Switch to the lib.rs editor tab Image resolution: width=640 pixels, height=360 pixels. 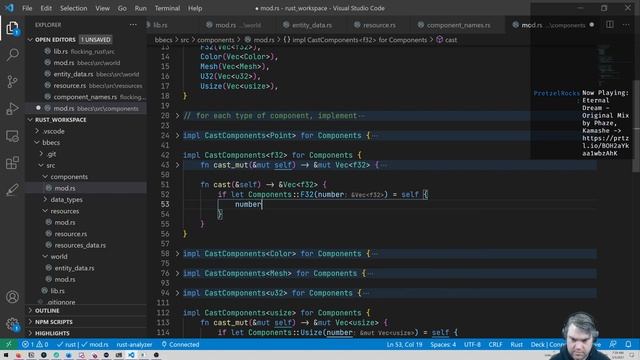click(160, 25)
